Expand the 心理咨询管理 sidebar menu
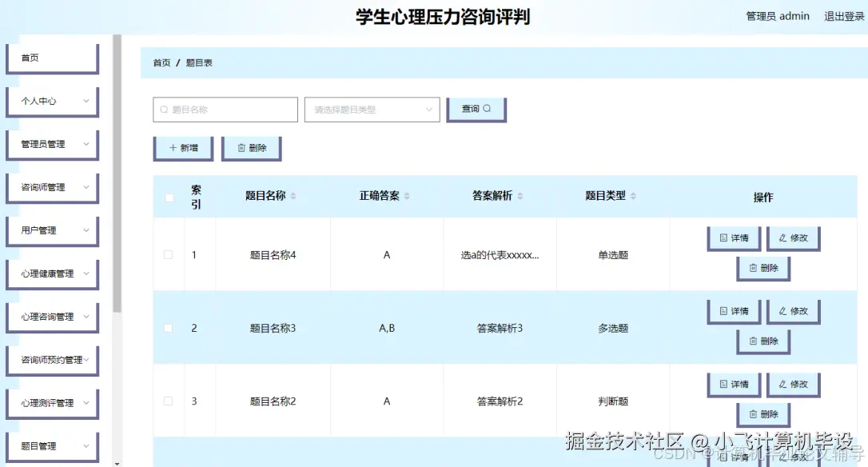The image size is (868, 467). [x=53, y=317]
